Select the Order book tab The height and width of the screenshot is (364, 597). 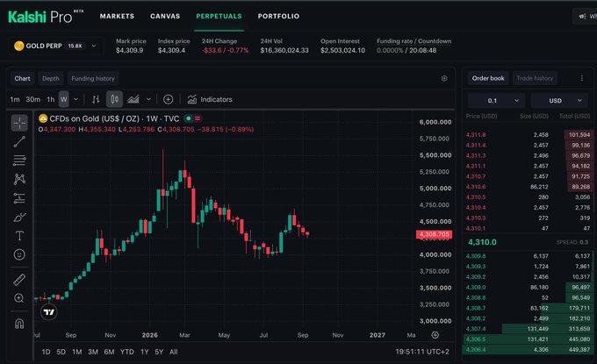488,78
